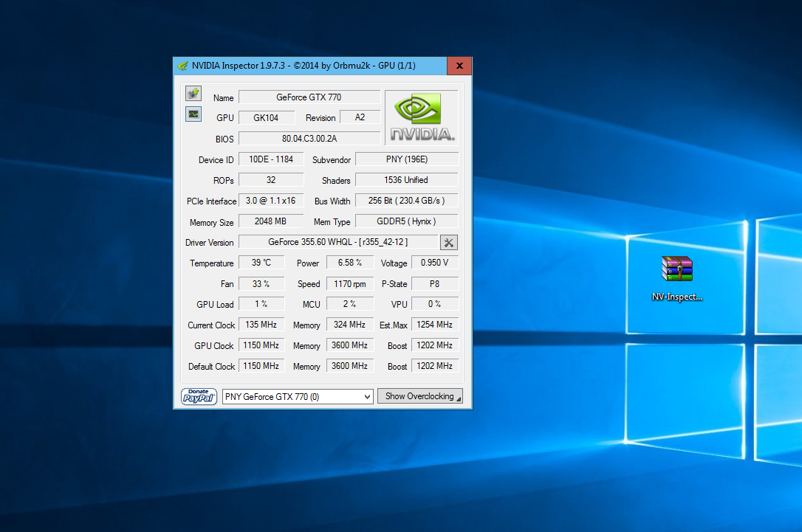Open the sensor monitoring graph icon

pos(193,114)
